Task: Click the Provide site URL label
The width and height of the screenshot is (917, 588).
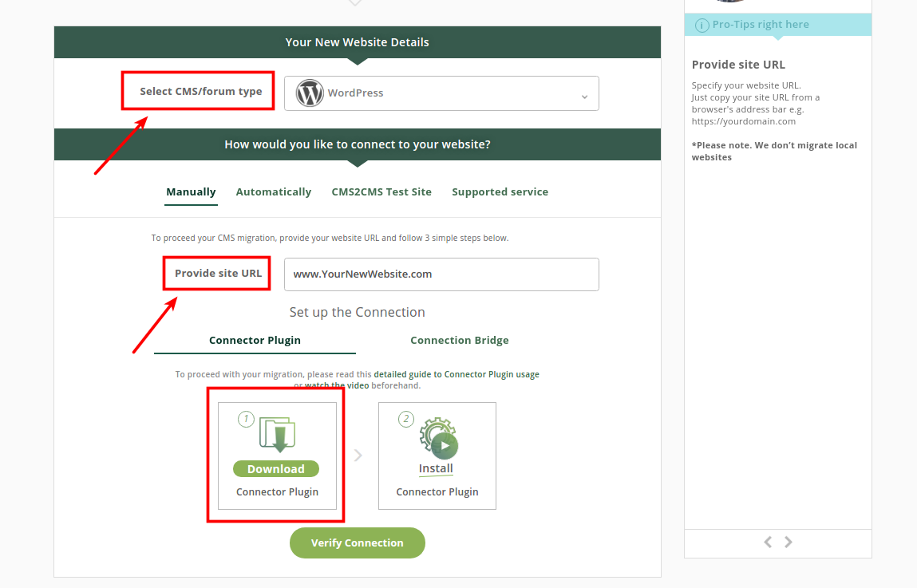Action: click(218, 273)
